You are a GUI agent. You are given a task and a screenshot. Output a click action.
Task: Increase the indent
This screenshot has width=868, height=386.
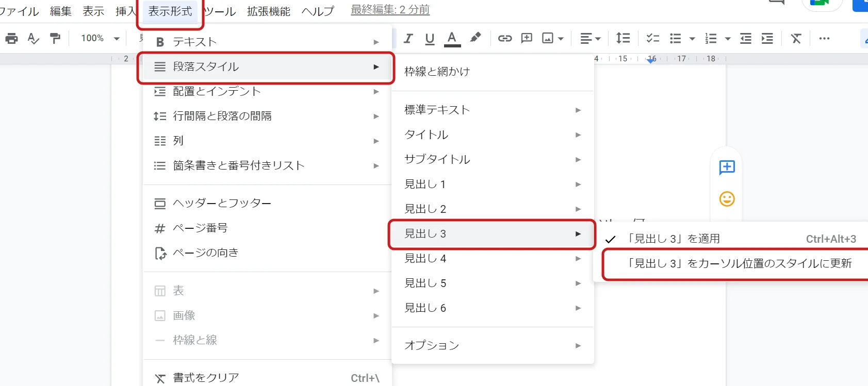767,38
